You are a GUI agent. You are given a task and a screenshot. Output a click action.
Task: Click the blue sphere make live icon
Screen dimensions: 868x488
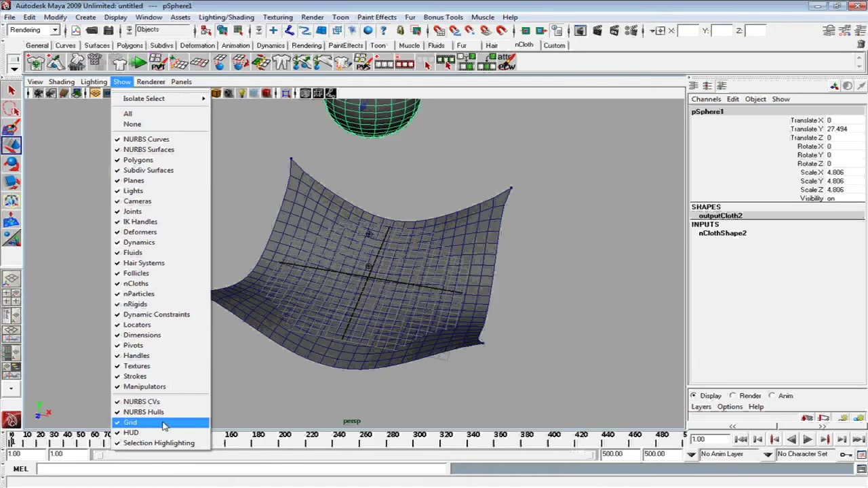(x=368, y=30)
